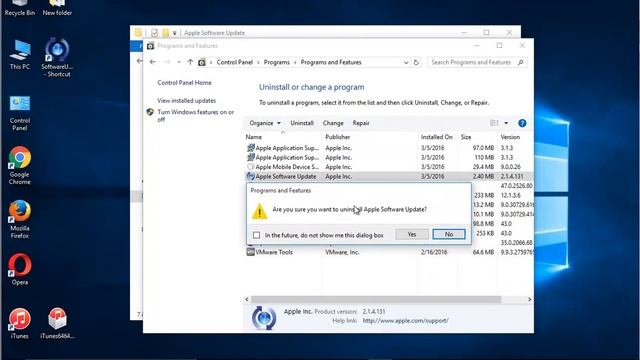Click Uninstall in the toolbar

pyautogui.click(x=302, y=123)
